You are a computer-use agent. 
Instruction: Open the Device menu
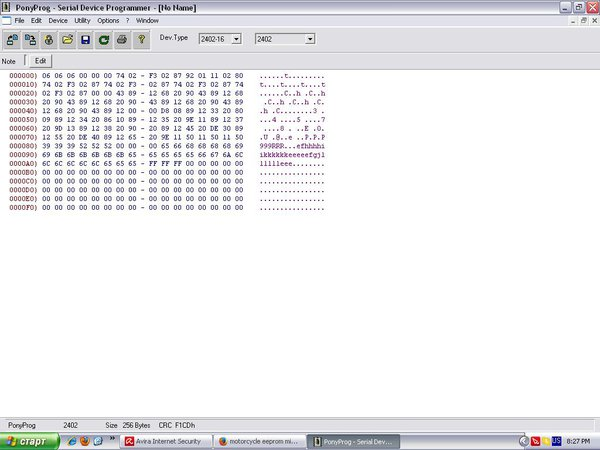(x=58, y=21)
